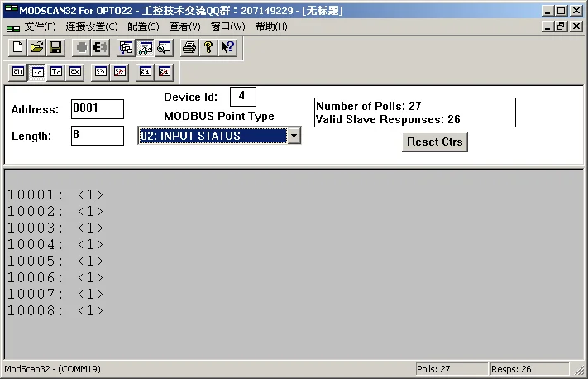The image size is (588, 379).
Task: Click the 10002 data row
Action: point(55,211)
